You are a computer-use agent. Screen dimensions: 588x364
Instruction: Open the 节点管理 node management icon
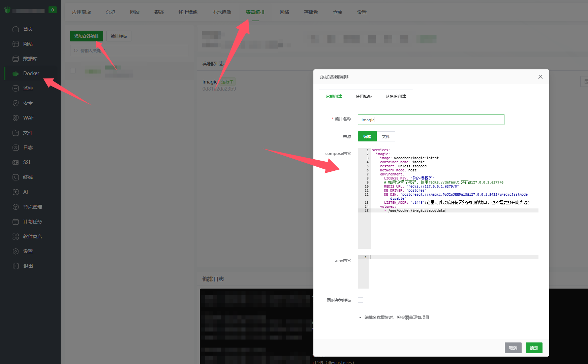pos(16,207)
